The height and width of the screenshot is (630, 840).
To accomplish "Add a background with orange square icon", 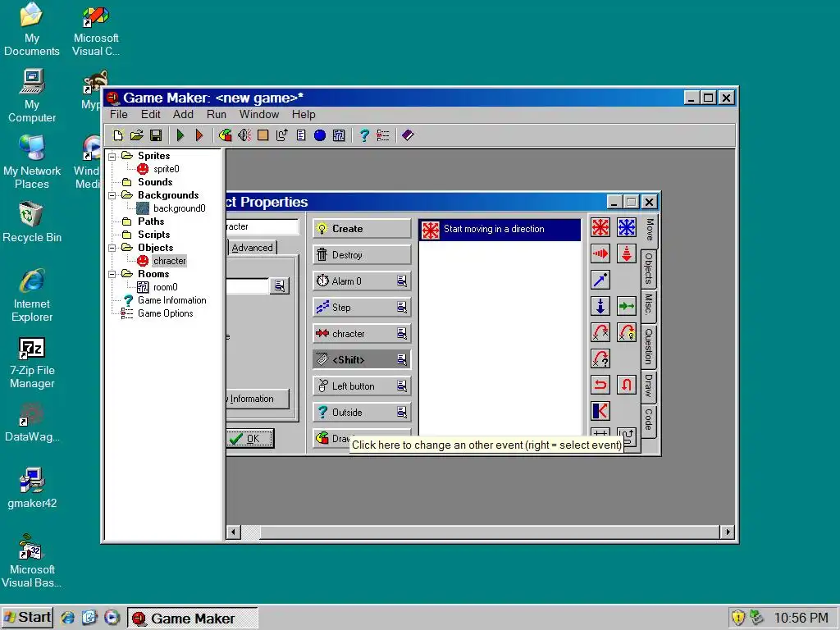I will (263, 135).
